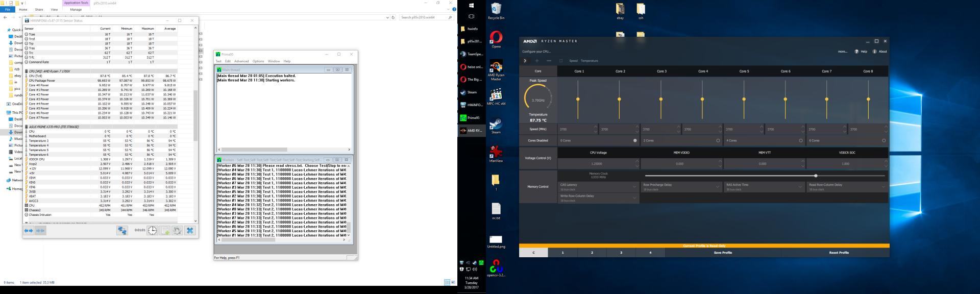Click File Explorer search box

pos(427,17)
